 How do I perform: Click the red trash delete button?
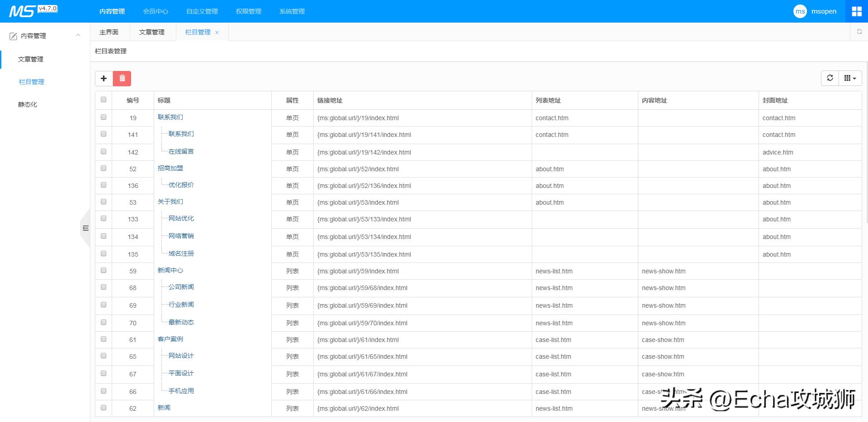pos(122,79)
